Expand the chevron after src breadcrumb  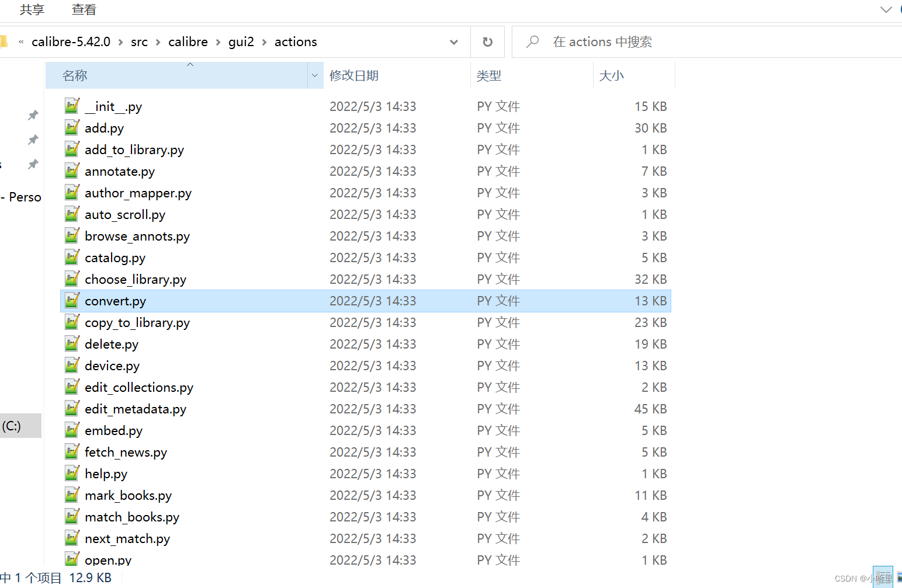(x=158, y=42)
